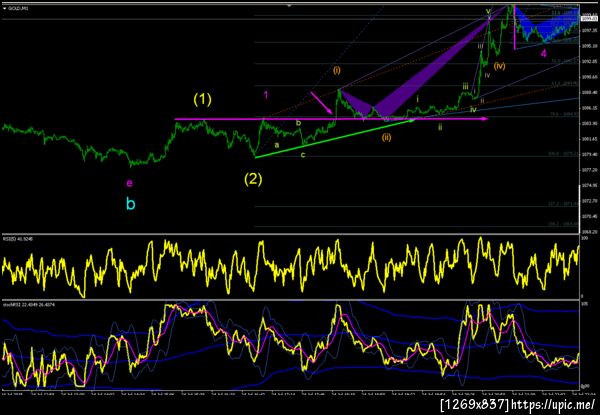Select the yellow v label at the top

[x=488, y=11]
